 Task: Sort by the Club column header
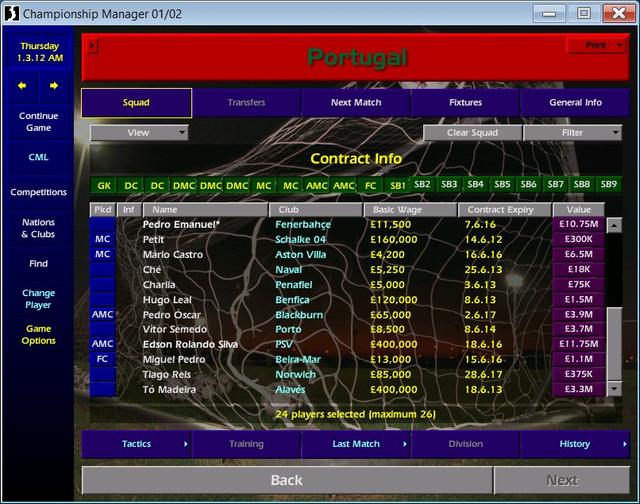click(x=316, y=210)
